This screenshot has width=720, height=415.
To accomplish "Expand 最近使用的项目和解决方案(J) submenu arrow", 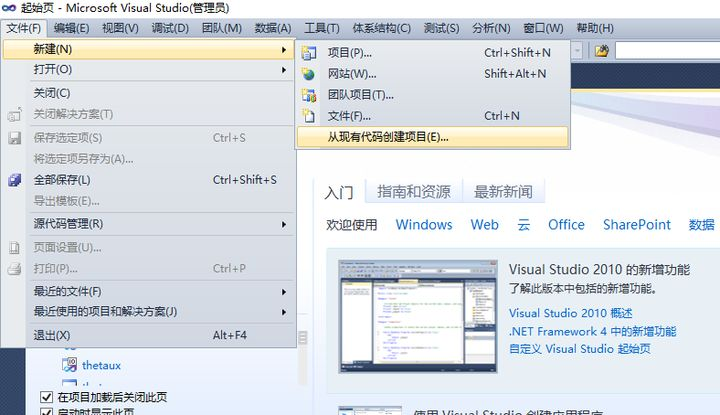I will 284,312.
